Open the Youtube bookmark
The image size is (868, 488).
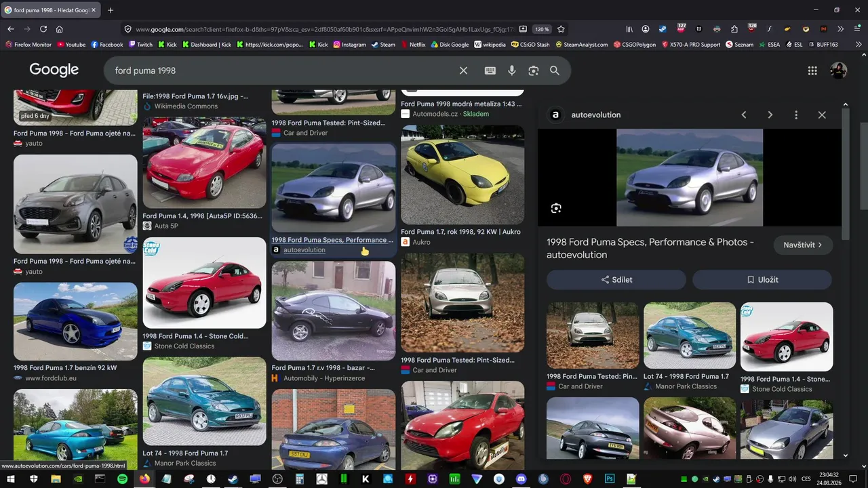[x=71, y=45]
